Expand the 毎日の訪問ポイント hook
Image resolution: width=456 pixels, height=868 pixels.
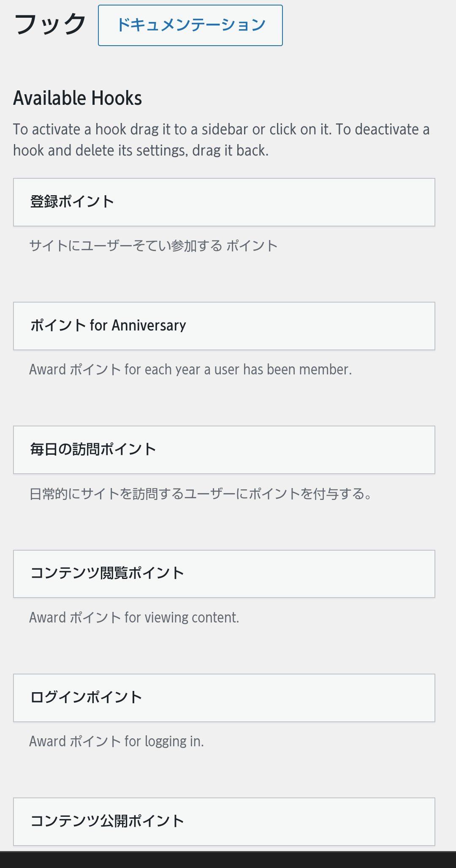point(224,450)
